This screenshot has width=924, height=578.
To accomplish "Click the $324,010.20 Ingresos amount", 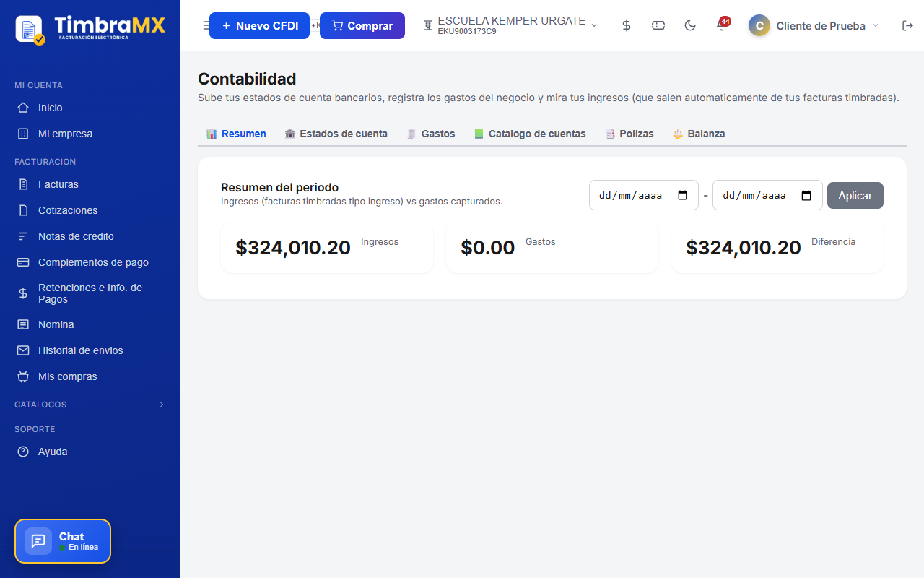I will coord(293,248).
